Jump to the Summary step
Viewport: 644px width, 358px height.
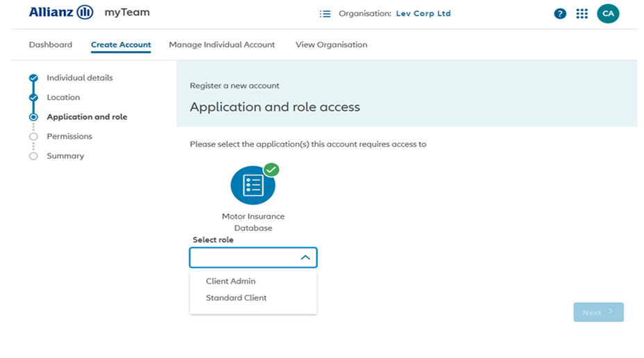[x=65, y=156]
